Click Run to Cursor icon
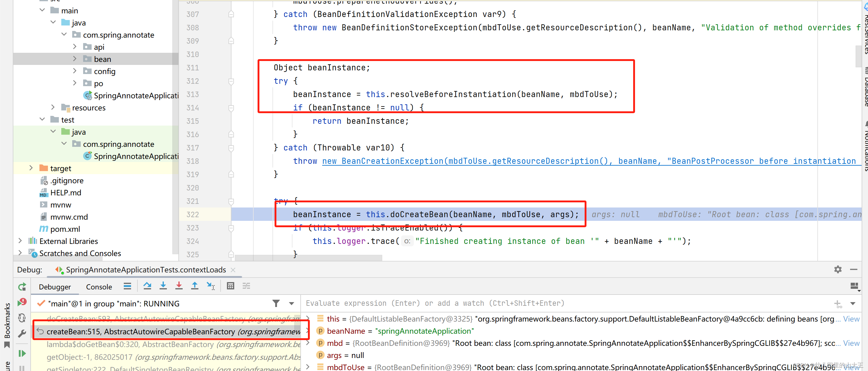 [211, 286]
